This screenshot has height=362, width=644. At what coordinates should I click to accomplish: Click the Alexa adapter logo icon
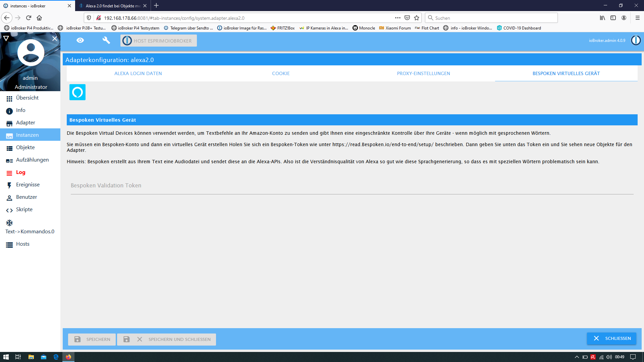(77, 92)
